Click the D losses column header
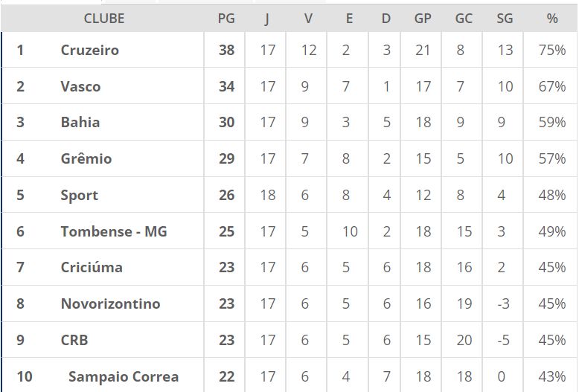This screenshot has height=392, width=579. (386, 19)
